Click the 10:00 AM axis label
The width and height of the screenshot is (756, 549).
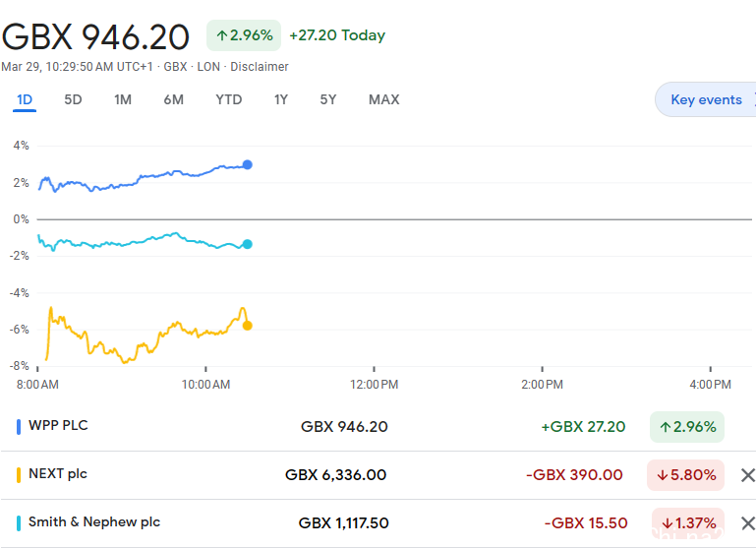[205, 385]
